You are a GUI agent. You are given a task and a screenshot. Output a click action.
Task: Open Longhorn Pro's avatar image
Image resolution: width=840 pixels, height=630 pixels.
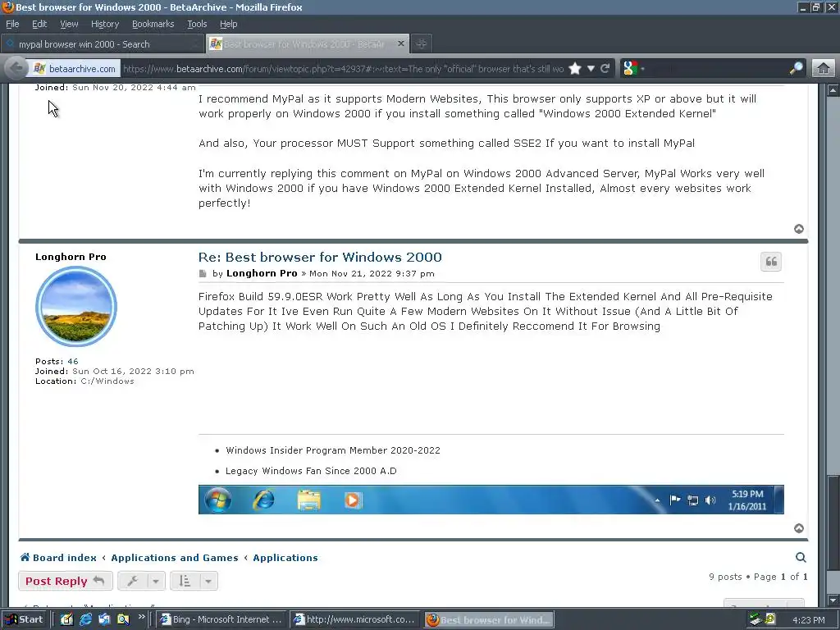(76, 307)
